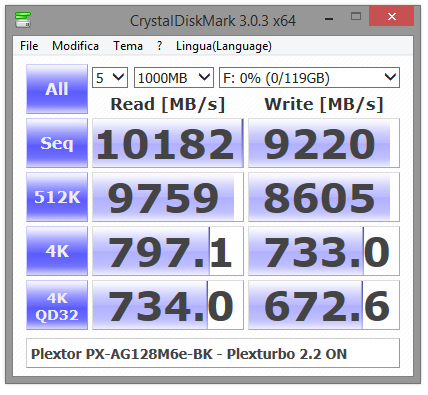Screen dimensions: 428x395
Task: Run all benchmarks with All button
Action: pyautogui.click(x=57, y=89)
